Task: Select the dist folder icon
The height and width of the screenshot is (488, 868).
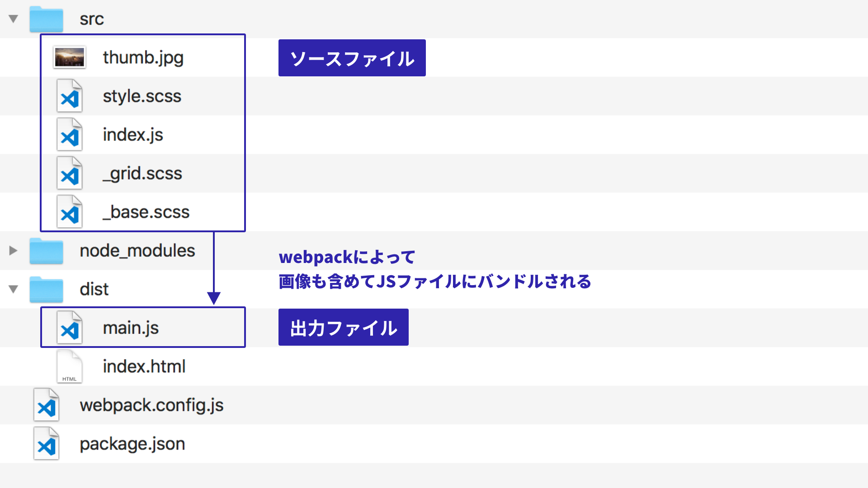Action: click(x=46, y=289)
